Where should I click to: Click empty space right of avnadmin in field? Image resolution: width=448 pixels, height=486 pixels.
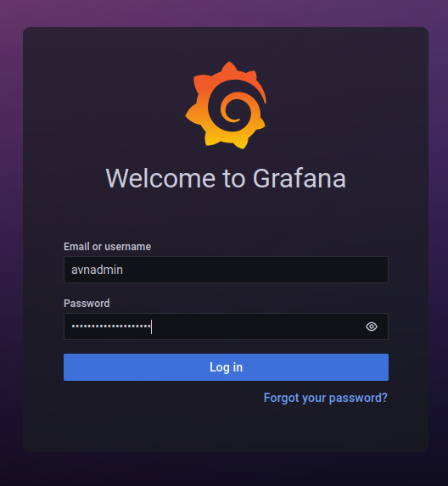point(255,270)
